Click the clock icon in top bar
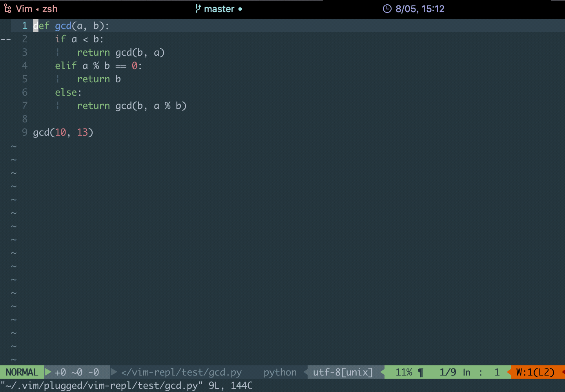The image size is (565, 392). coord(387,9)
